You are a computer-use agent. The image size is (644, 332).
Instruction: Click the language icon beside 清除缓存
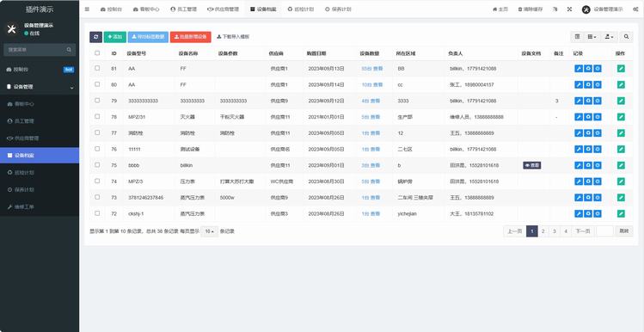[555, 9]
